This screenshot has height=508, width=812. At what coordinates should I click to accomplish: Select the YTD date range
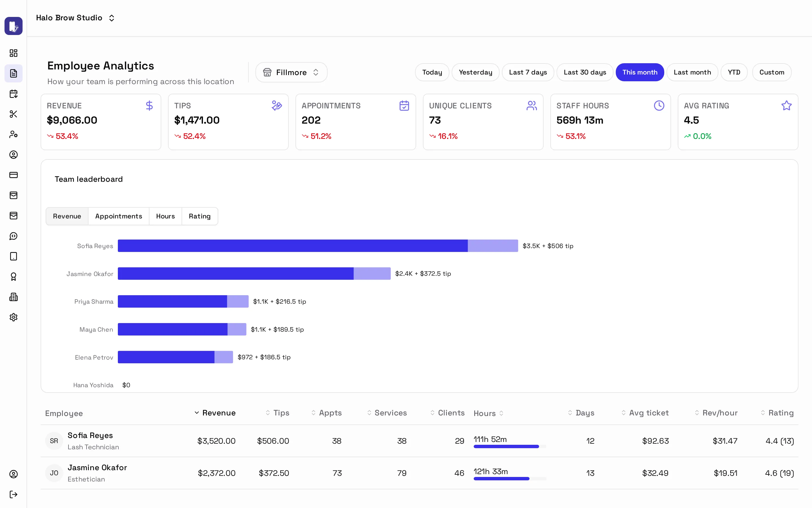pyautogui.click(x=734, y=72)
